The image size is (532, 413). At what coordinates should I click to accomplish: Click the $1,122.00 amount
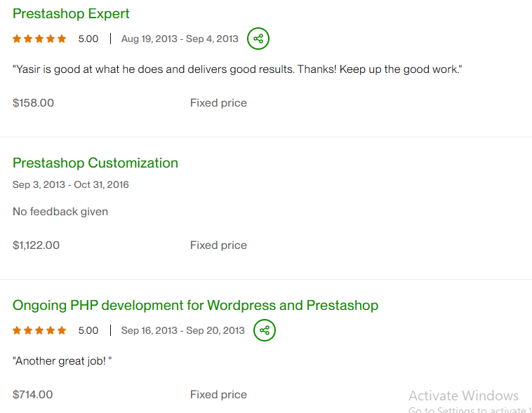(36, 245)
